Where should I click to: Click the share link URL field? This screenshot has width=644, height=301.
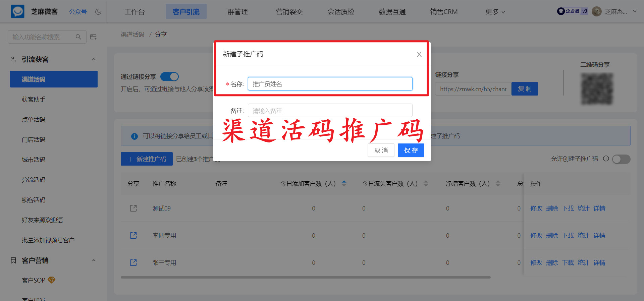pyautogui.click(x=473, y=89)
